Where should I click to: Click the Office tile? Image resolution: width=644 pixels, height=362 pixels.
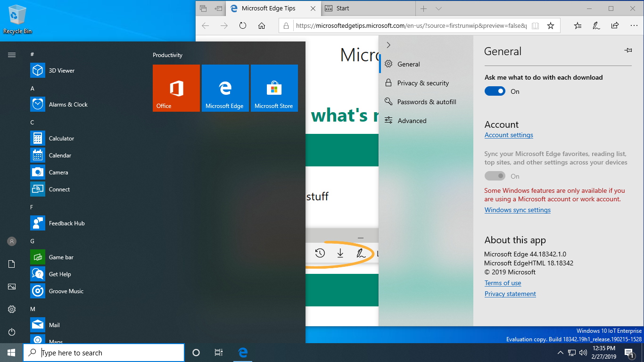point(176,88)
